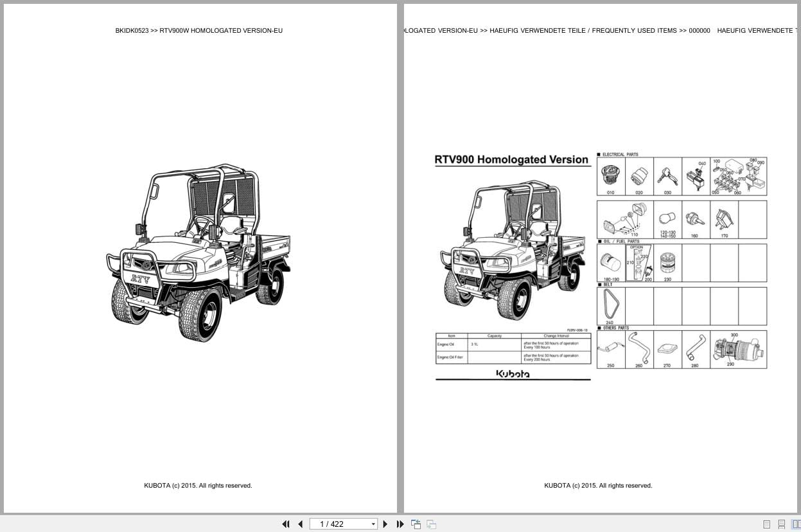Go to the next page
Viewport: 801px width, 532px height.
tap(385, 524)
